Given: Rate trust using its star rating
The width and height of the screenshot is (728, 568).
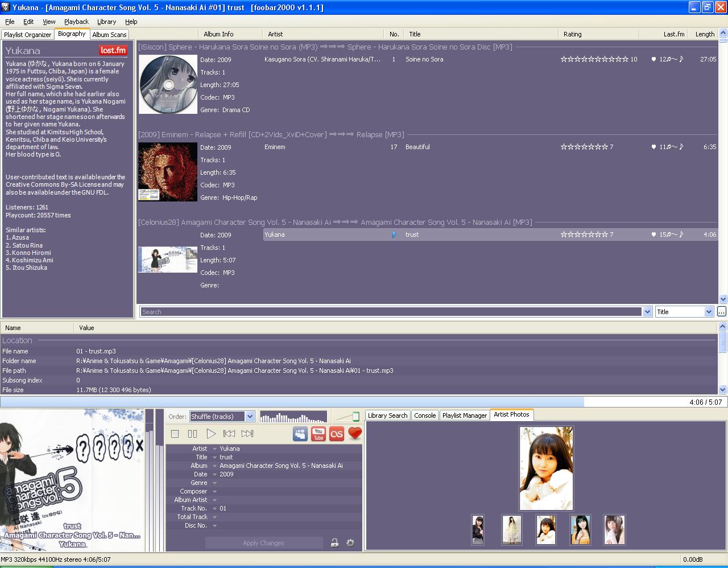Looking at the screenshot, I should tap(584, 234).
